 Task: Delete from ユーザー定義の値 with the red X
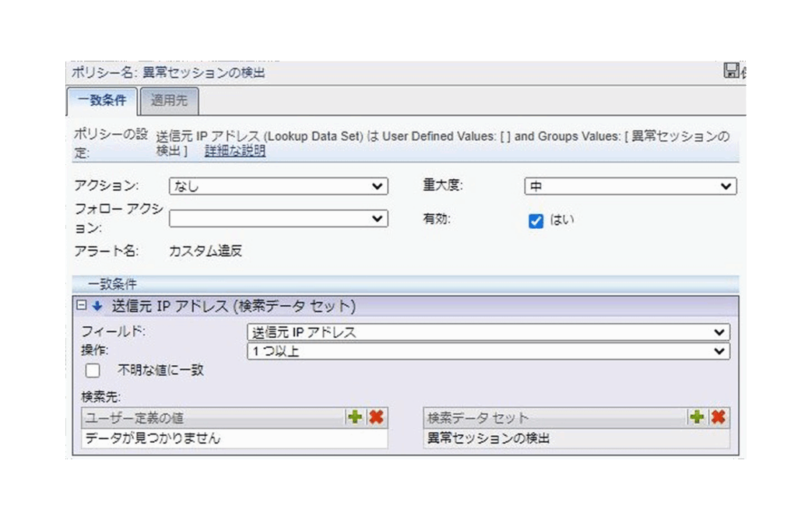(x=376, y=418)
